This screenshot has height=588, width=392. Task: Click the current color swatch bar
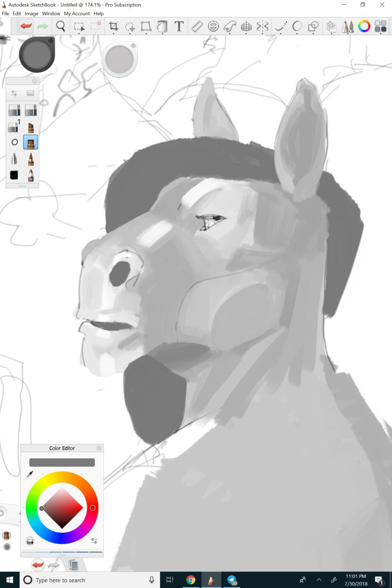(x=62, y=462)
